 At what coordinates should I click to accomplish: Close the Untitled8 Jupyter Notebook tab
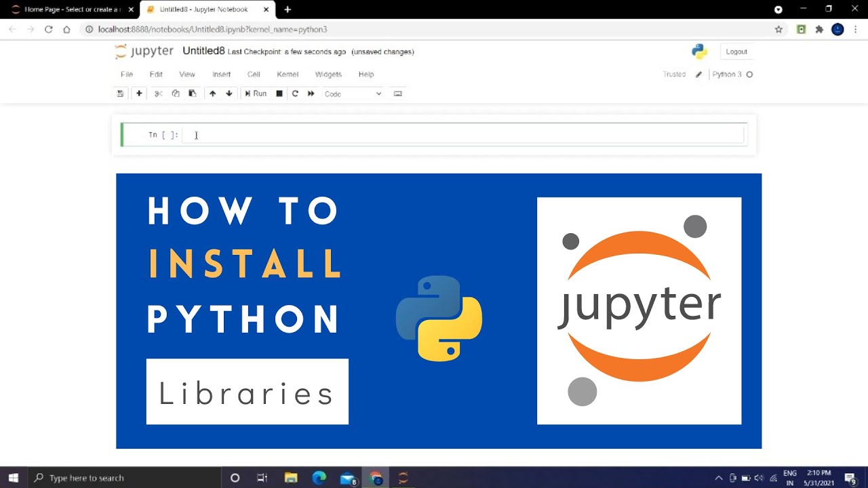point(267,9)
